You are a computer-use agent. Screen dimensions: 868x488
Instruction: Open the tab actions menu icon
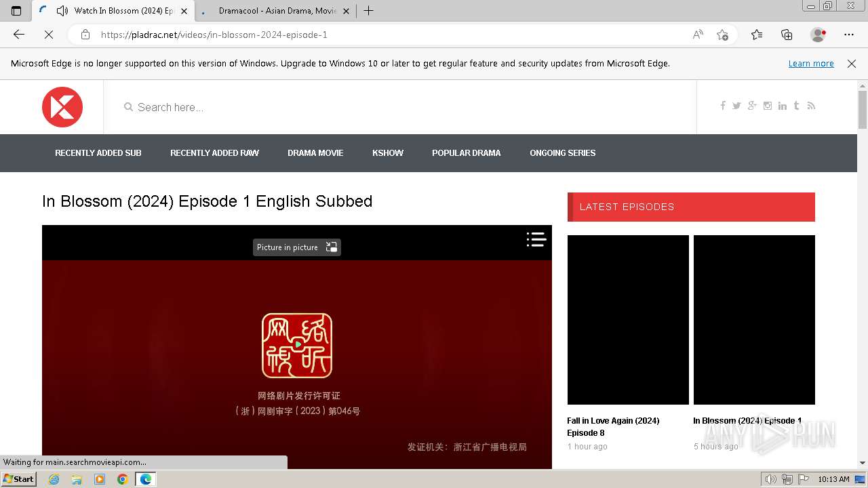16,11
